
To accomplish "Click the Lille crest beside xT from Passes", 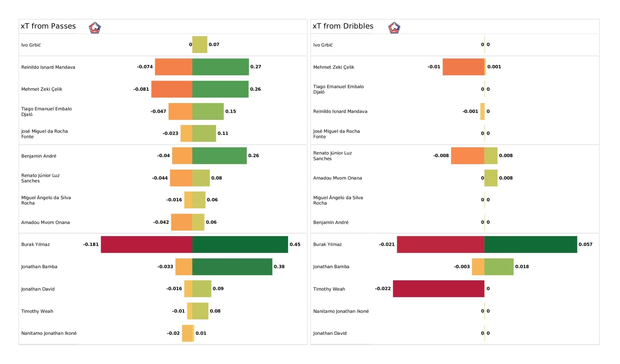I will (x=95, y=28).
